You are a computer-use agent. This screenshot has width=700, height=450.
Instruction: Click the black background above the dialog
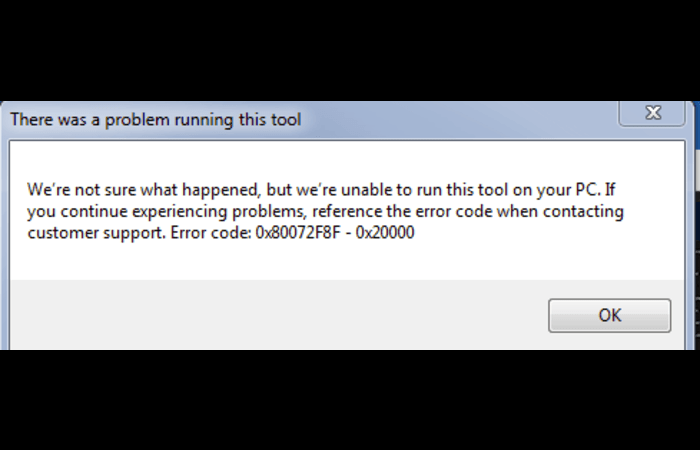click(x=350, y=50)
